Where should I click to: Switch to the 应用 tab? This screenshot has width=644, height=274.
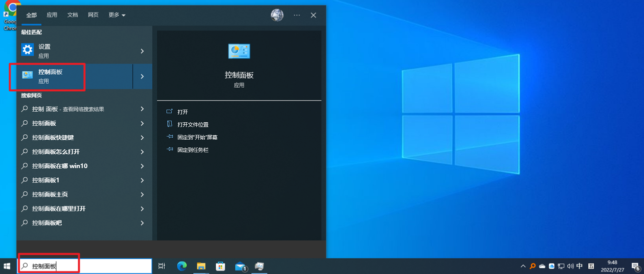52,15
